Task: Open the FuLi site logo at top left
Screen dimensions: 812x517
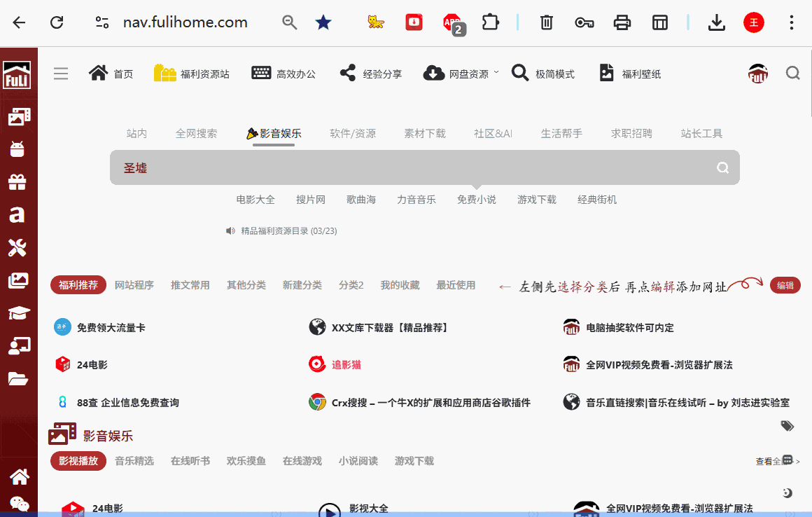Action: point(18,75)
